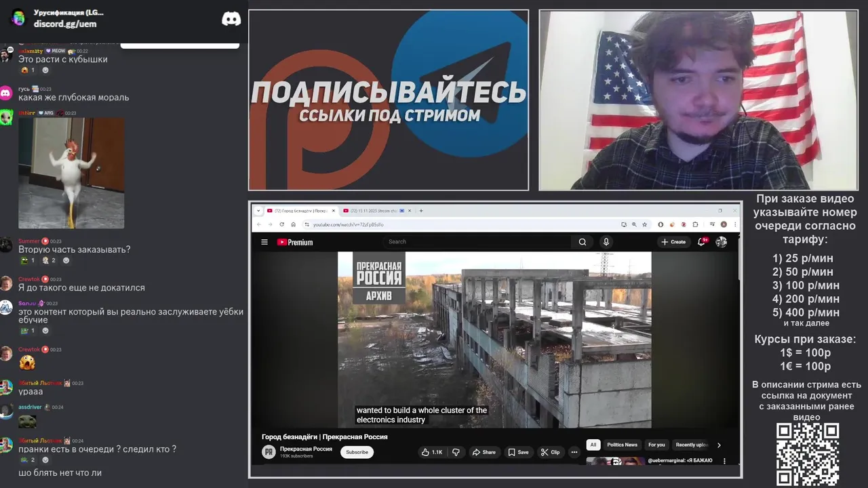Select the Recently uploaded chip

coord(692,445)
